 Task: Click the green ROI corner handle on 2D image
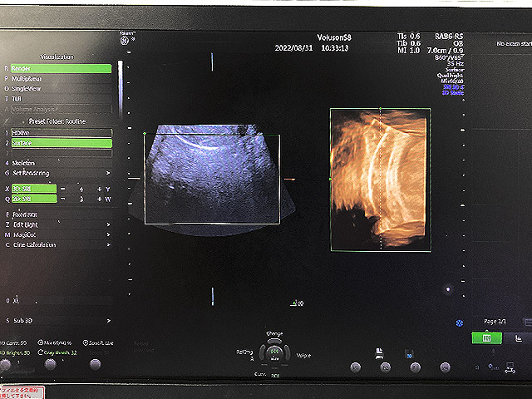(x=145, y=133)
